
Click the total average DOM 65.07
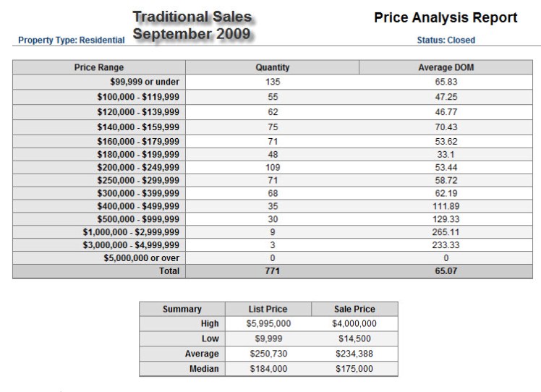(446, 271)
